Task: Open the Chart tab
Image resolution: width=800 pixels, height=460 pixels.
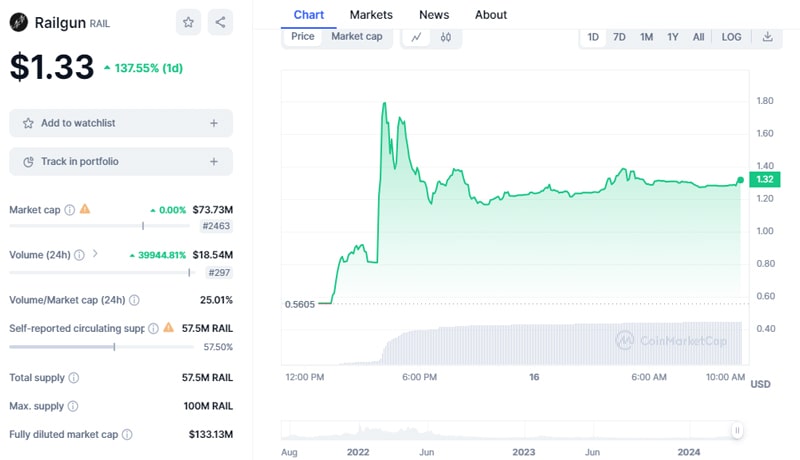Action: [309, 15]
